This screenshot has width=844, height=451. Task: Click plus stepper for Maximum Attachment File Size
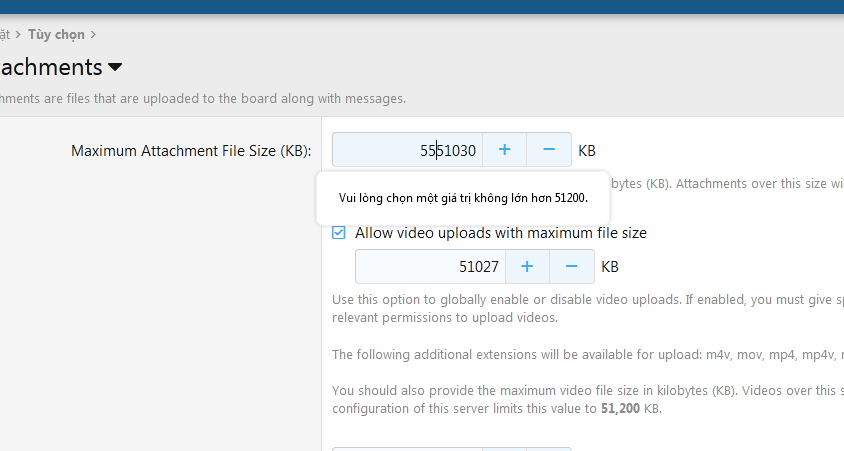tap(504, 150)
